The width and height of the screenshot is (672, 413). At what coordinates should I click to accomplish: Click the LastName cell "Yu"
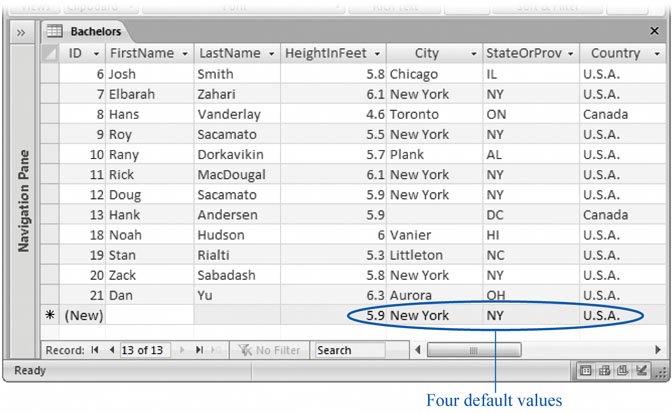pos(237,295)
